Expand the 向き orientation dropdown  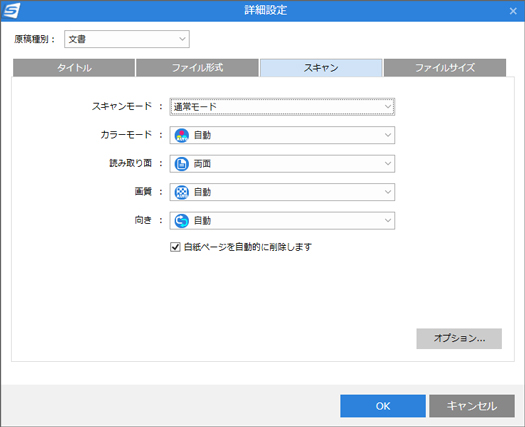point(282,221)
